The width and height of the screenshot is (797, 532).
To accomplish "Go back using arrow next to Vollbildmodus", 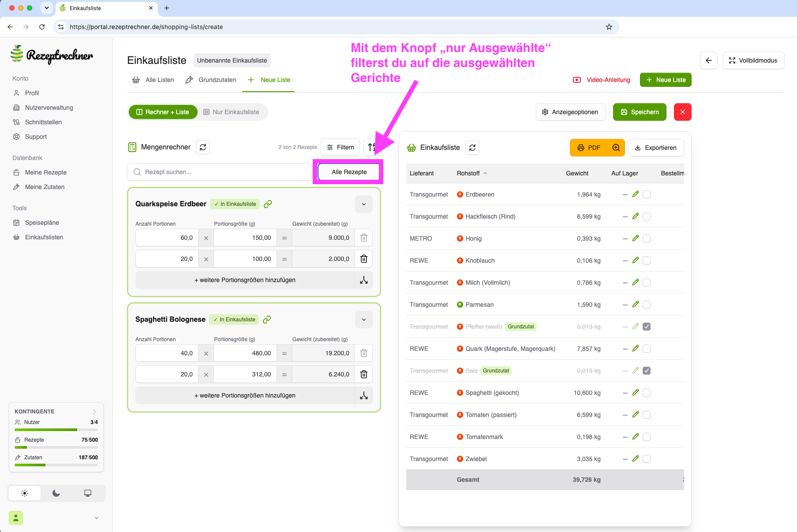I will click(709, 60).
